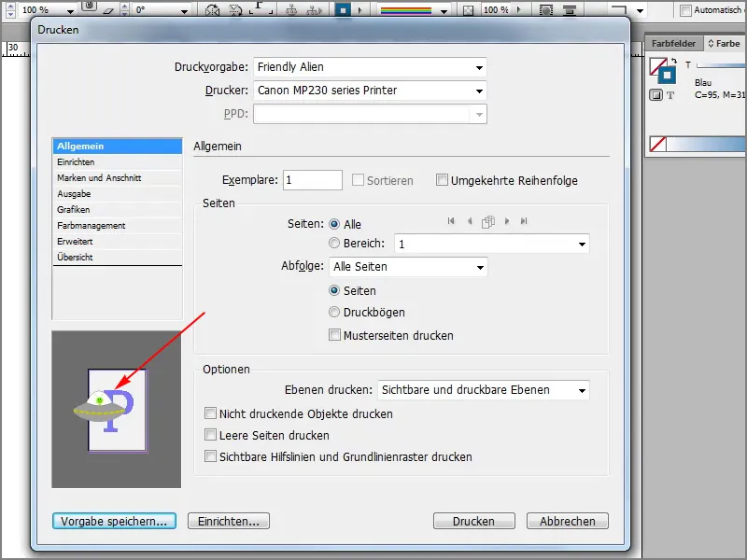Screen dimensions: 747x560
Task: Switch to the Farbe panel tab
Action: 725,43
